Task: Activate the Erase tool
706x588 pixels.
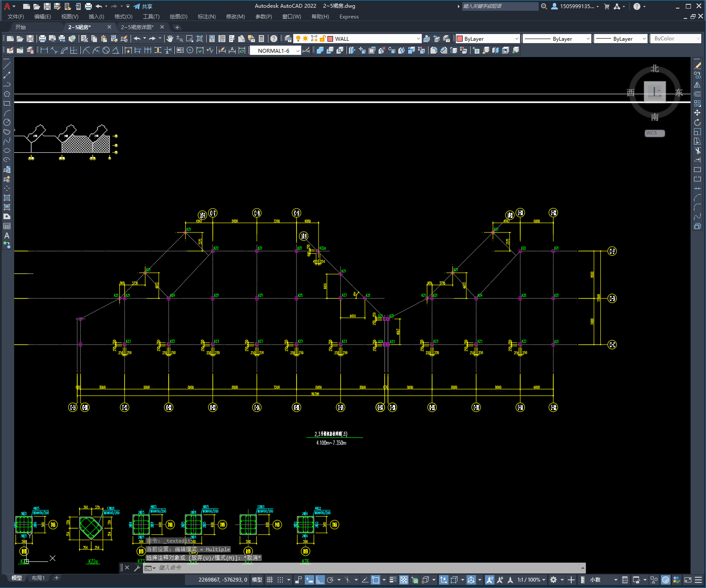Action: pyautogui.click(x=697, y=66)
